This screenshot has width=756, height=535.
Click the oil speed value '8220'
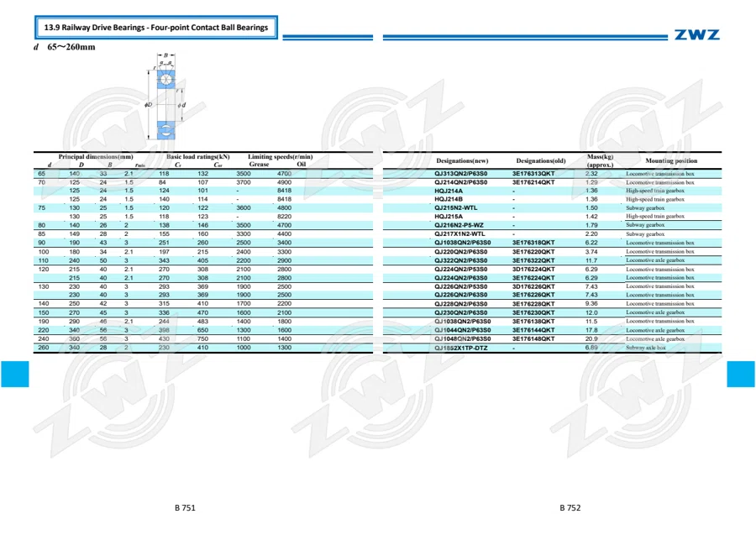pos(284,217)
